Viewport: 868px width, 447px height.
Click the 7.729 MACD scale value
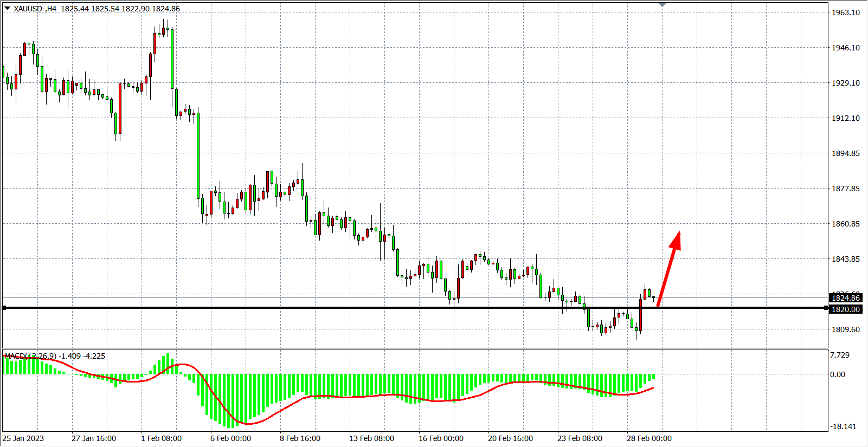click(840, 355)
